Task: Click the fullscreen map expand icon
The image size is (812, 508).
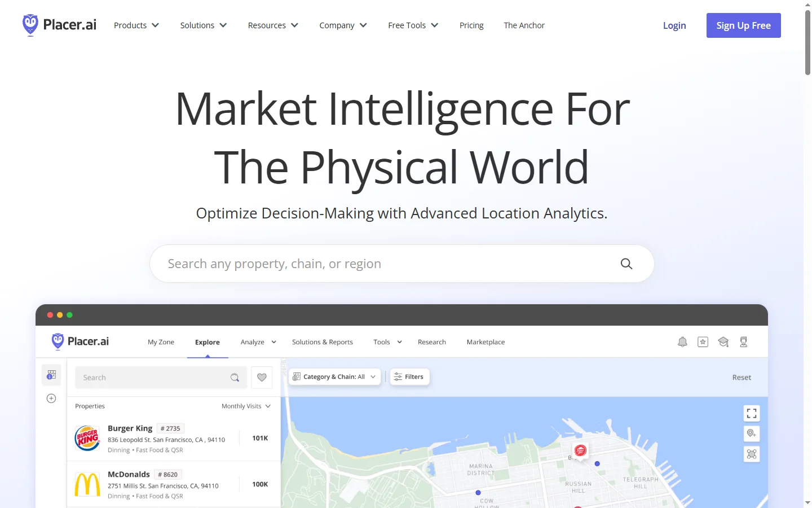Action: point(751,414)
